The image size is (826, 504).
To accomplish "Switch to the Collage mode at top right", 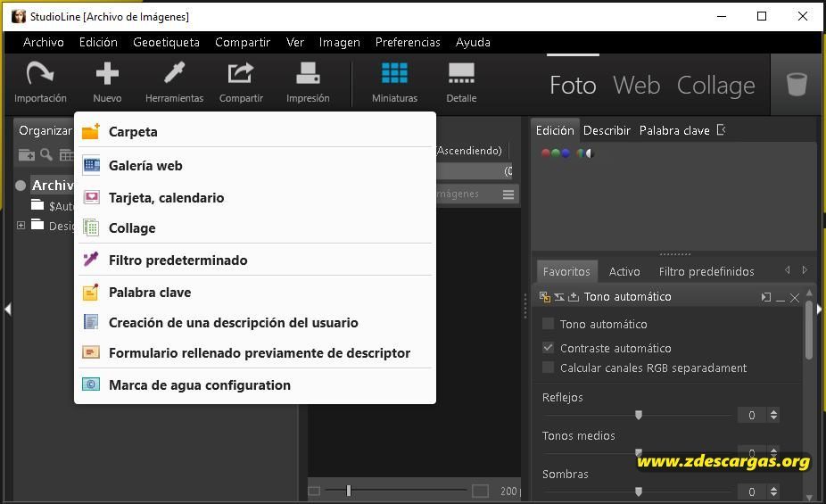I will pos(716,86).
